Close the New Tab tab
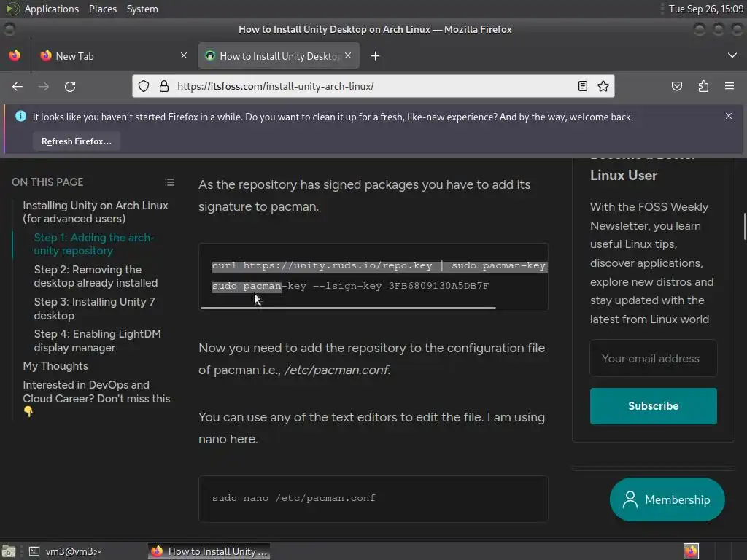747x560 pixels. point(184,55)
